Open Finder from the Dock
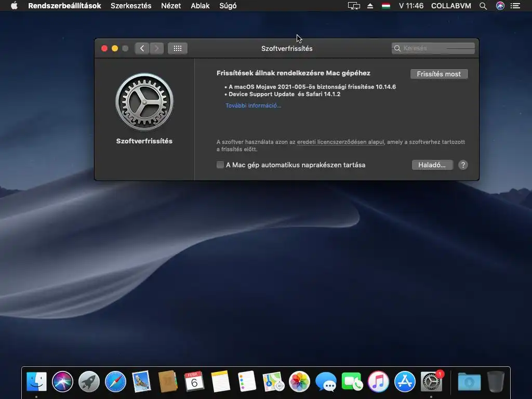The height and width of the screenshot is (399, 532). (x=36, y=382)
